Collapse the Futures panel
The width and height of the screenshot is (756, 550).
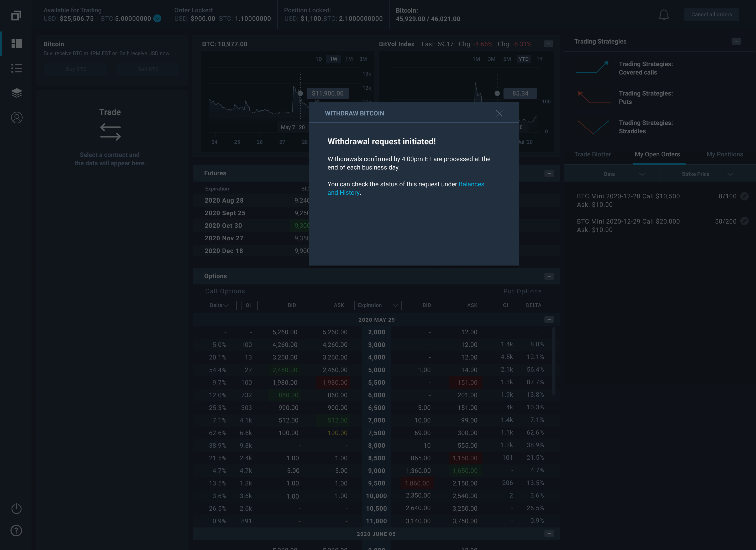[x=549, y=173]
